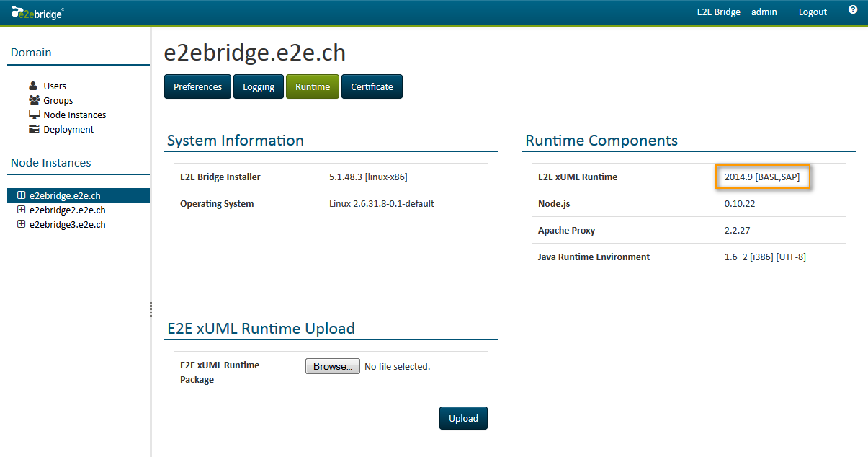Click the Groups icon in sidebar
This screenshot has width=868, height=457.
click(x=34, y=100)
